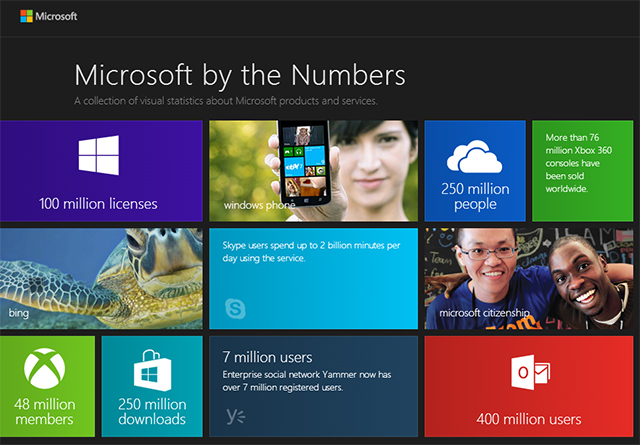Click the Yammer logo icon
Viewport: 640px width, 445px height.
click(x=236, y=416)
